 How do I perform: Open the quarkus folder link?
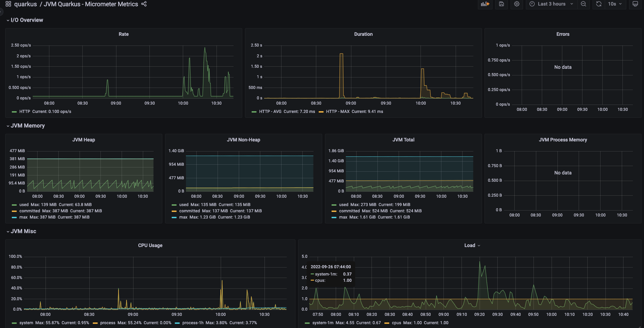[25, 4]
